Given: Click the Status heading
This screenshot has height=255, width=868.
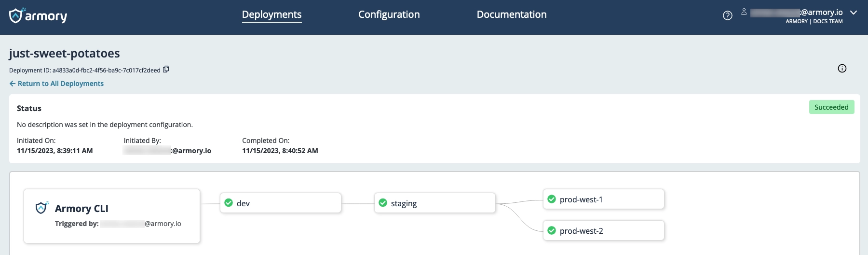Looking at the screenshot, I should point(29,108).
